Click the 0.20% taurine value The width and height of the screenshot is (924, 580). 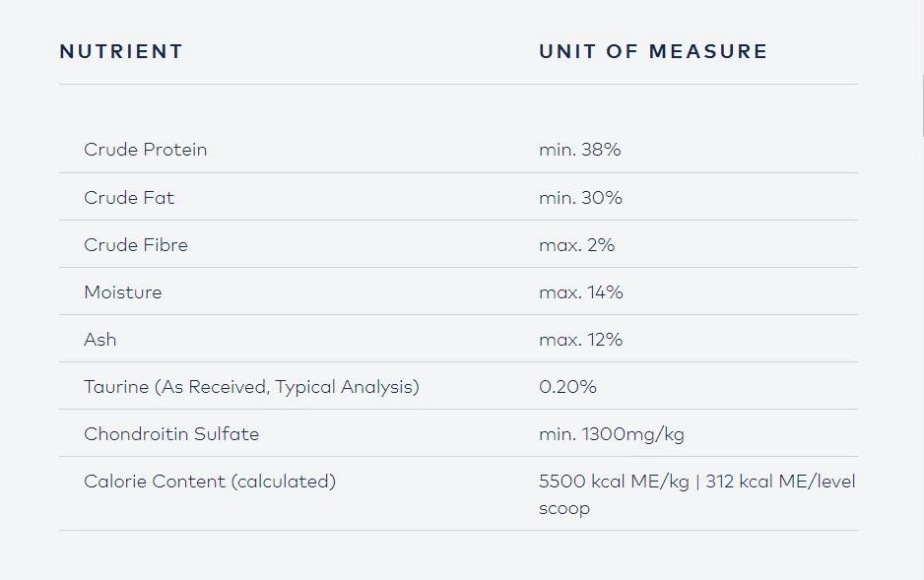pyautogui.click(x=568, y=387)
